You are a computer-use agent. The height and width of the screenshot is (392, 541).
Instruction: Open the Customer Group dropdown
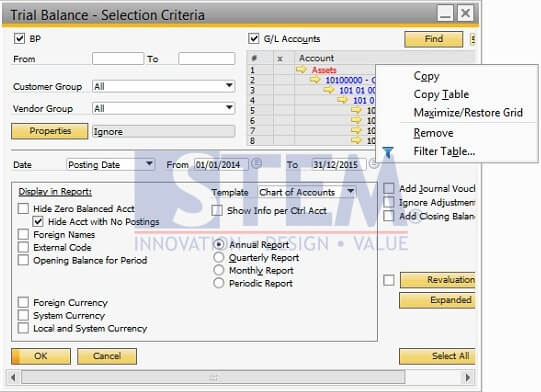[x=229, y=85]
